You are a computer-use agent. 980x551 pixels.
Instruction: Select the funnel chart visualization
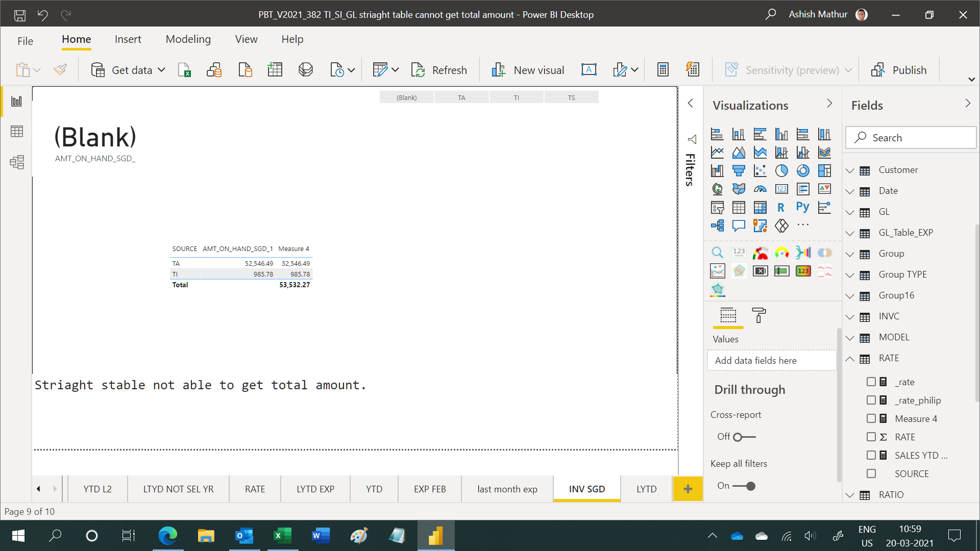(x=739, y=170)
